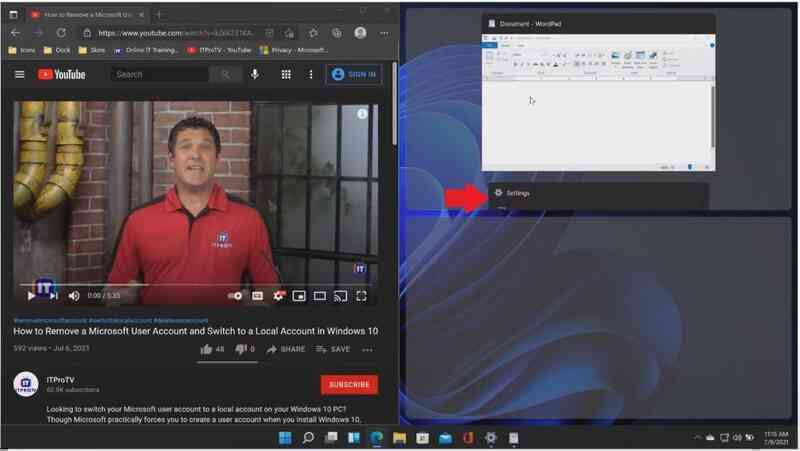Go back in the Edge browser

click(15, 33)
